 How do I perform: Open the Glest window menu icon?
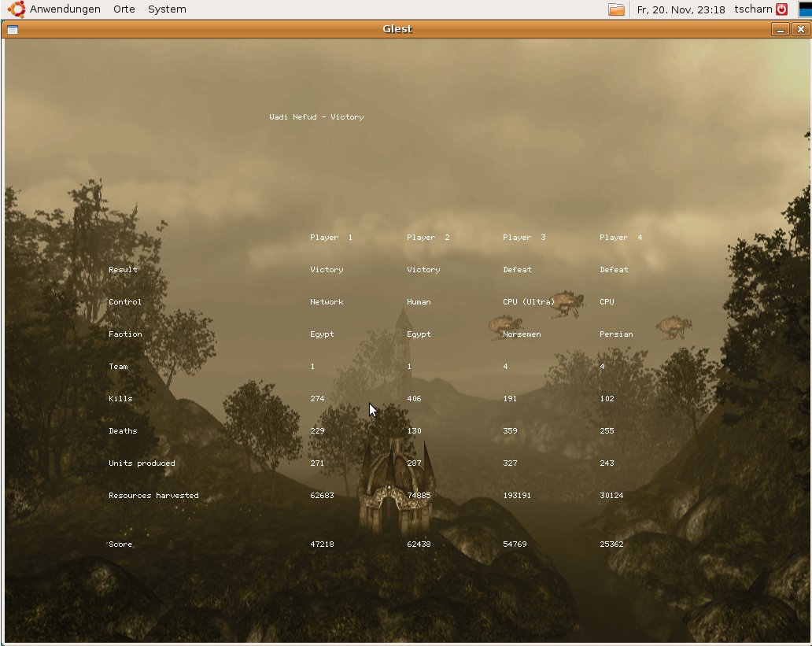click(13, 30)
